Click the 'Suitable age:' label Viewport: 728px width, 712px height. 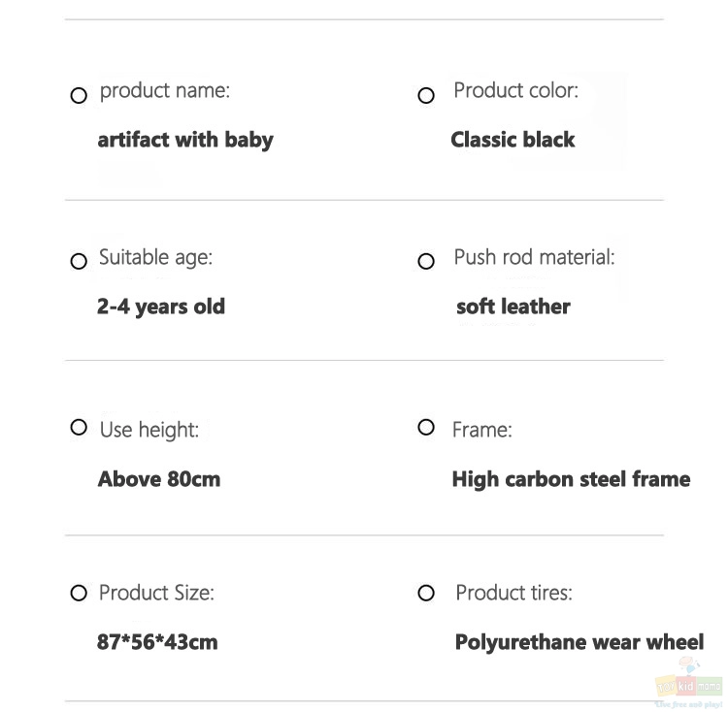[x=155, y=258]
